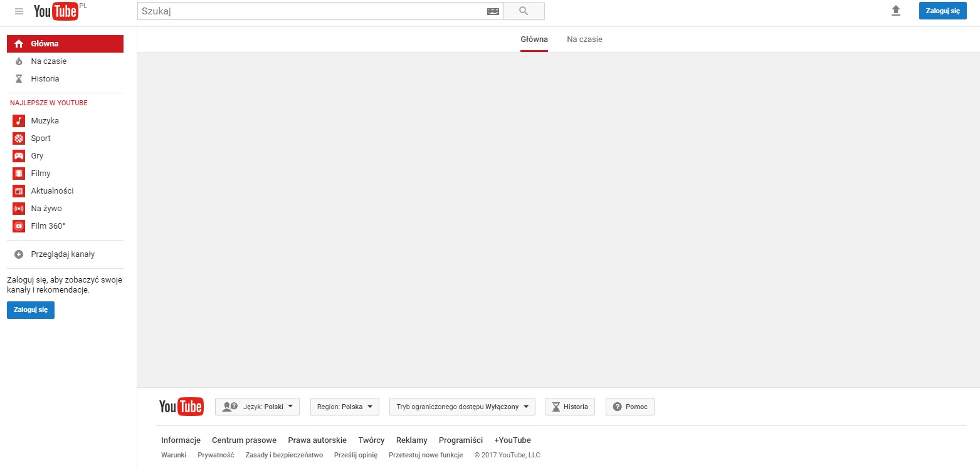The width and height of the screenshot is (980, 468).
Task: Toggle the hamburger menu to collapse sidebar
Action: point(18,11)
